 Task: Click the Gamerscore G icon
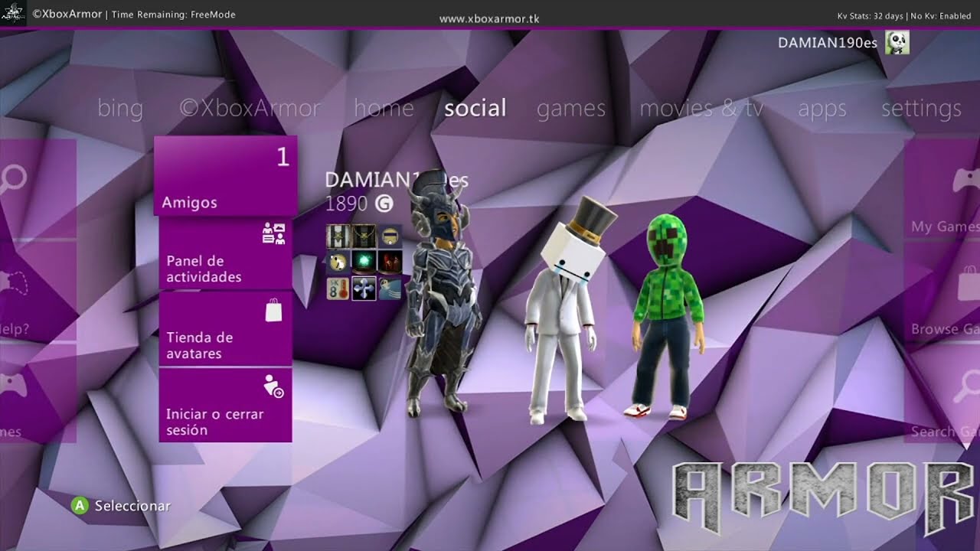[384, 204]
